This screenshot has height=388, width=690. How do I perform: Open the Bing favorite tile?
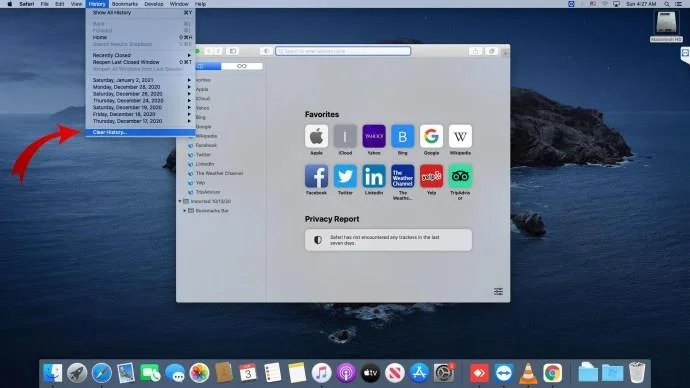pos(403,136)
